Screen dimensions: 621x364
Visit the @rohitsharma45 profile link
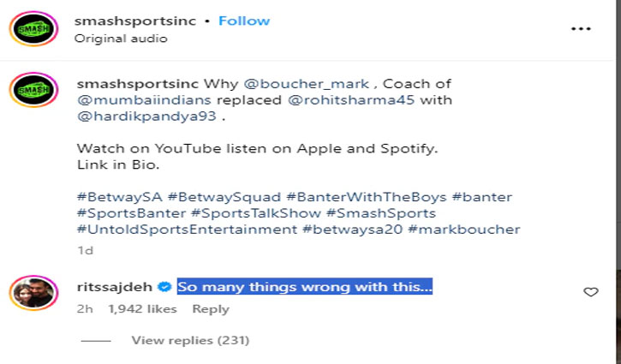click(351, 100)
